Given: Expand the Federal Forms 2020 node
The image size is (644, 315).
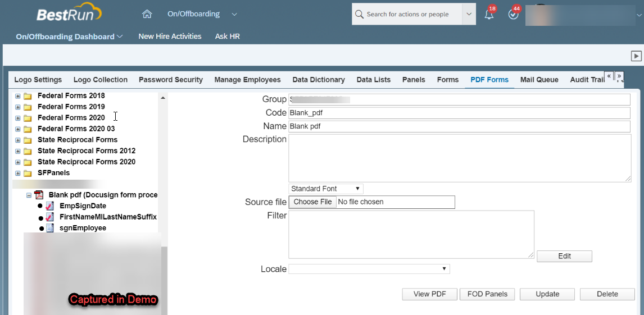Looking at the screenshot, I should click(17, 118).
